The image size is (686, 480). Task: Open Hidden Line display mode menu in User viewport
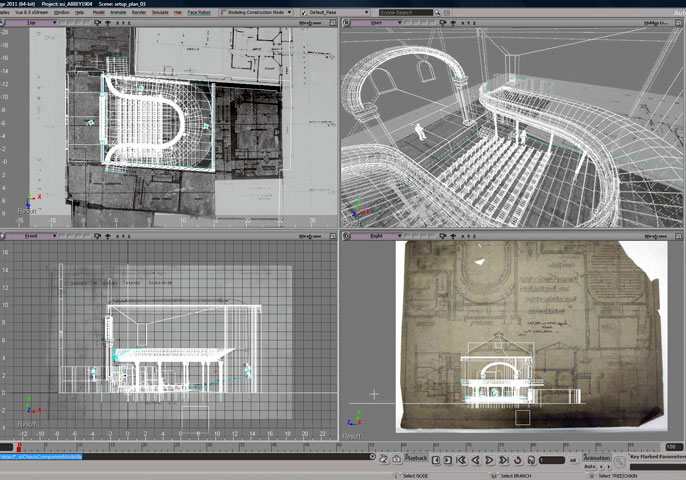pos(655,23)
